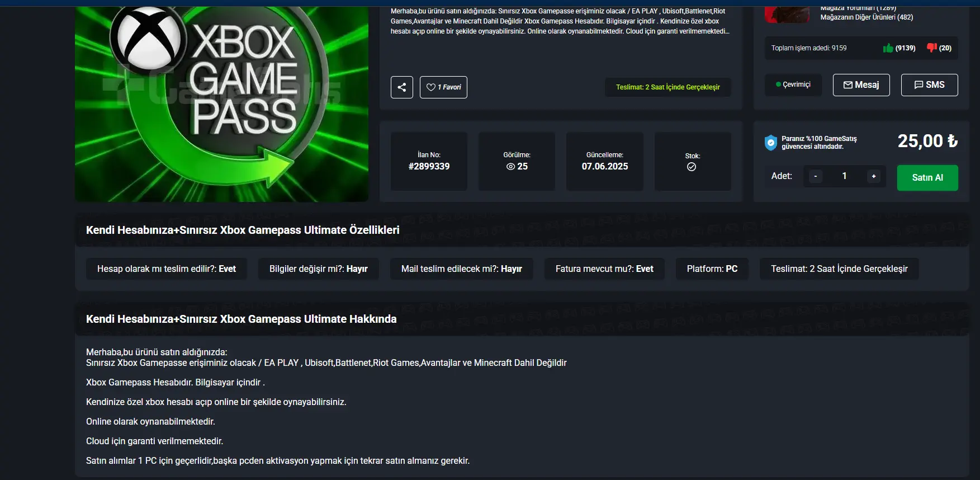Click the Paranız %100 GameSatış güvencesi text
Viewport: 980px width, 480px height.
(x=819, y=143)
